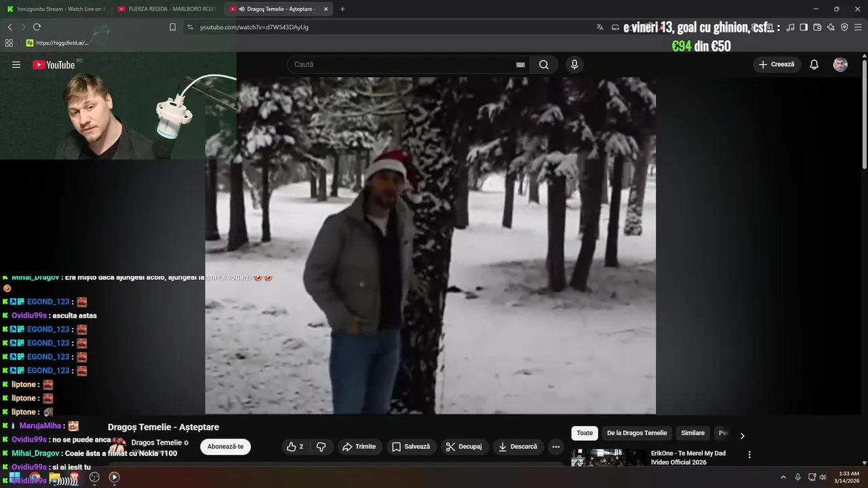
Task: Bookmark this page in the address bar
Action: tap(172, 27)
